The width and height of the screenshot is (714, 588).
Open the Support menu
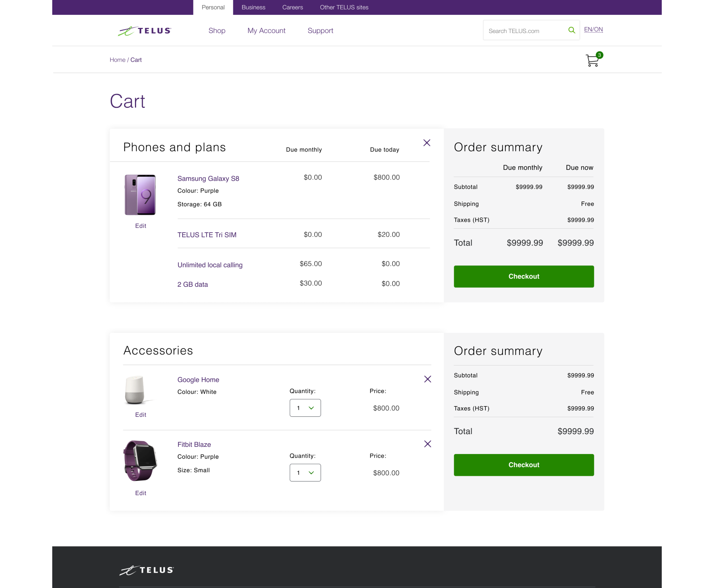point(320,31)
